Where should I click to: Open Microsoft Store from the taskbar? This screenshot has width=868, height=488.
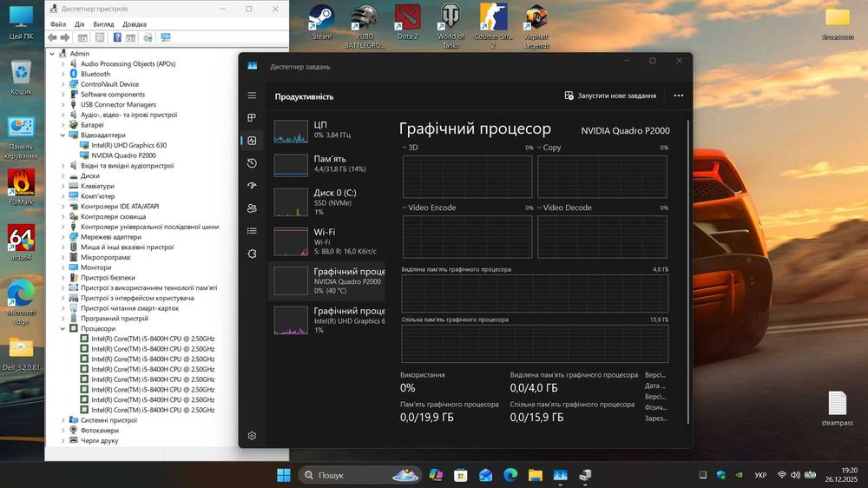pos(461,475)
